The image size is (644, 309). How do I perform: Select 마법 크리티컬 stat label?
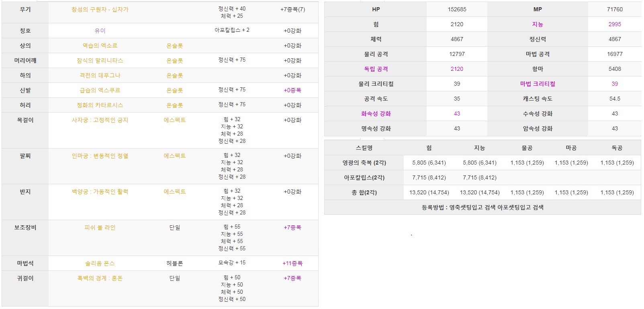(538, 84)
